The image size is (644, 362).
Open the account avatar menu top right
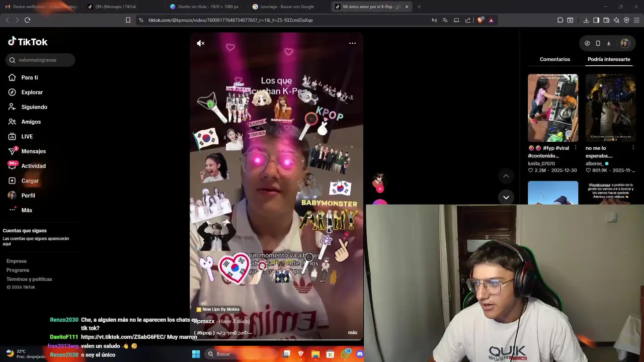pyautogui.click(x=625, y=43)
